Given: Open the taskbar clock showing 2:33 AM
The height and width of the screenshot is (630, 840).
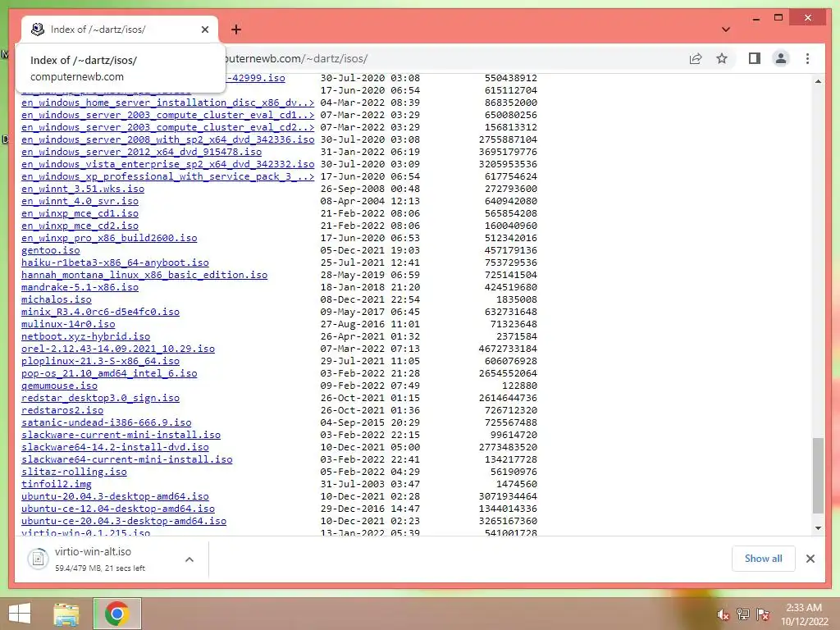Looking at the screenshot, I should click(804, 614).
